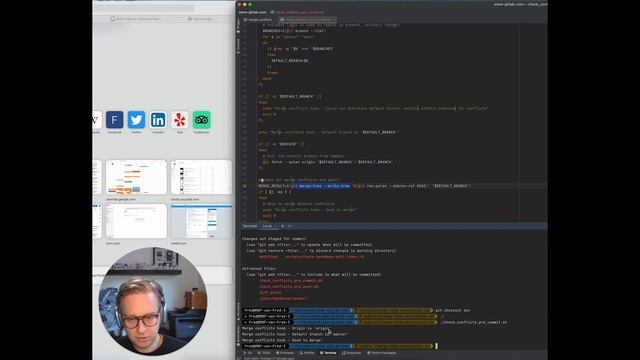This screenshot has height=360, width=640.
Task: Open the Project tool window on left stripe
Action: (238, 25)
